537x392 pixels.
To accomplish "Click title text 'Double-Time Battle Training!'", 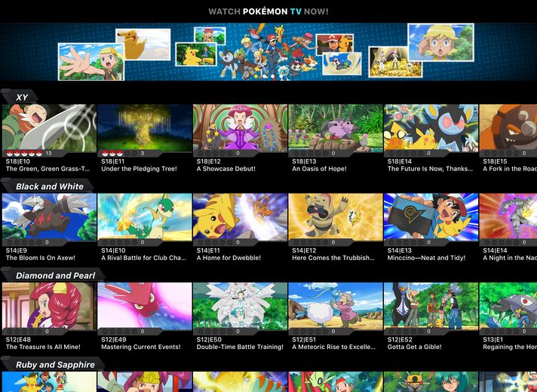I will coord(240,347).
